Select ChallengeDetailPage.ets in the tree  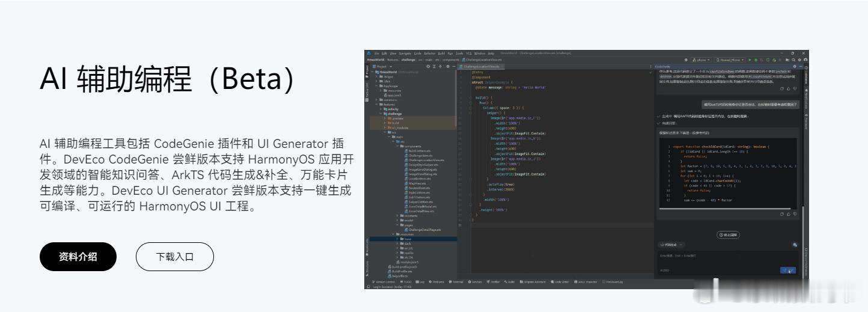tap(424, 230)
